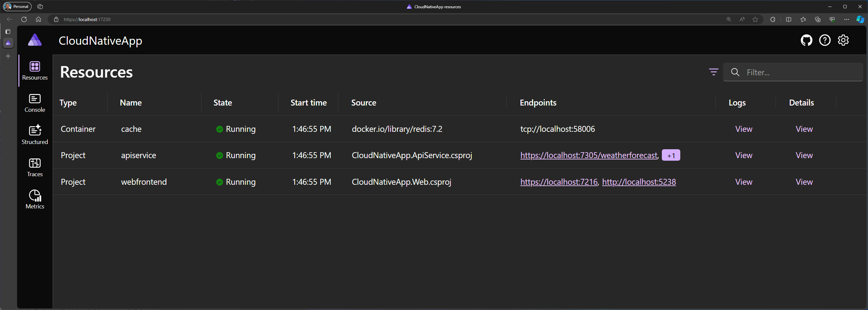868x310 pixels.
Task: View site information lock icon
Action: (56, 19)
